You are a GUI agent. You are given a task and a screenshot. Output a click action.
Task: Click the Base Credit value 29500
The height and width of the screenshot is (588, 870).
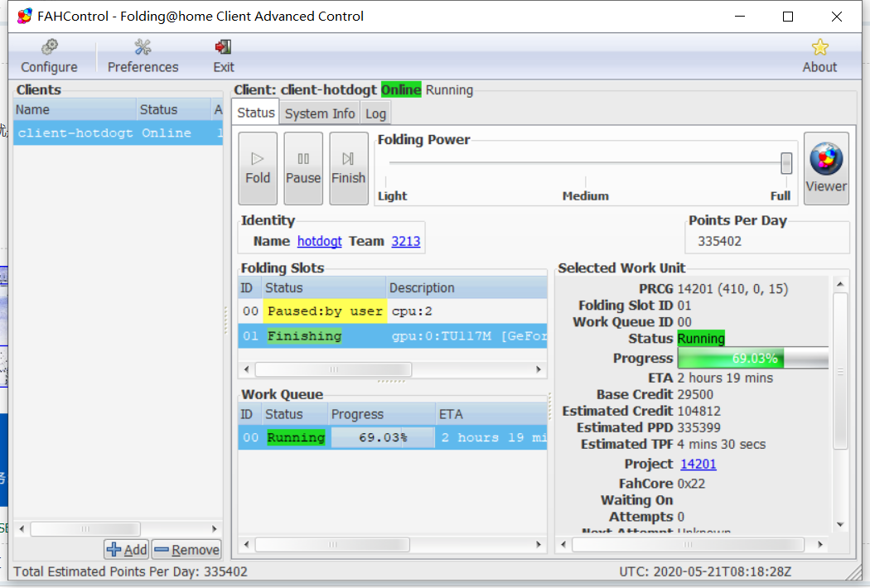point(695,394)
